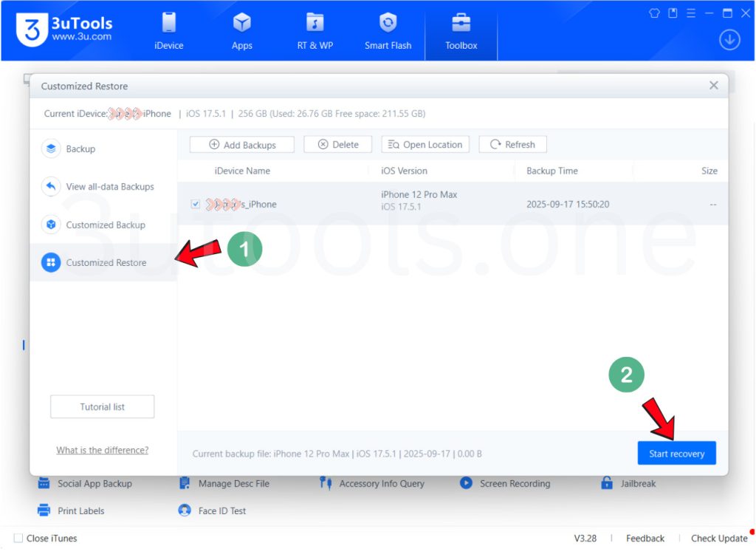Click the download arrow circle icon
The height and width of the screenshot is (560, 756).
click(729, 40)
